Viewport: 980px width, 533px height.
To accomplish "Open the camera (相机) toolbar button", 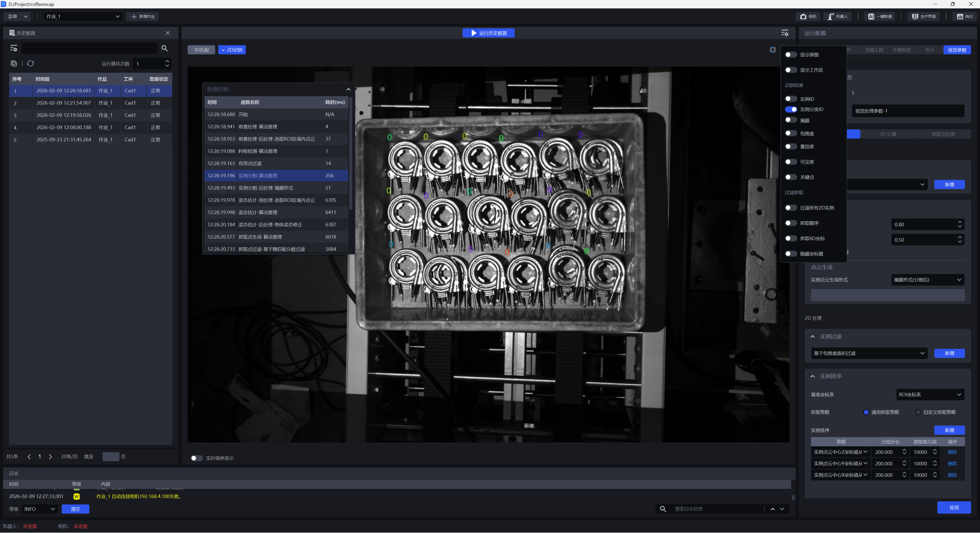I will click(808, 16).
